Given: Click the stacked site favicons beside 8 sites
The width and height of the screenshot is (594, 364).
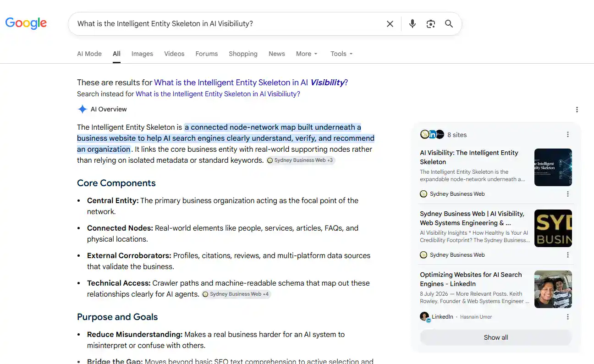Looking at the screenshot, I should [432, 134].
